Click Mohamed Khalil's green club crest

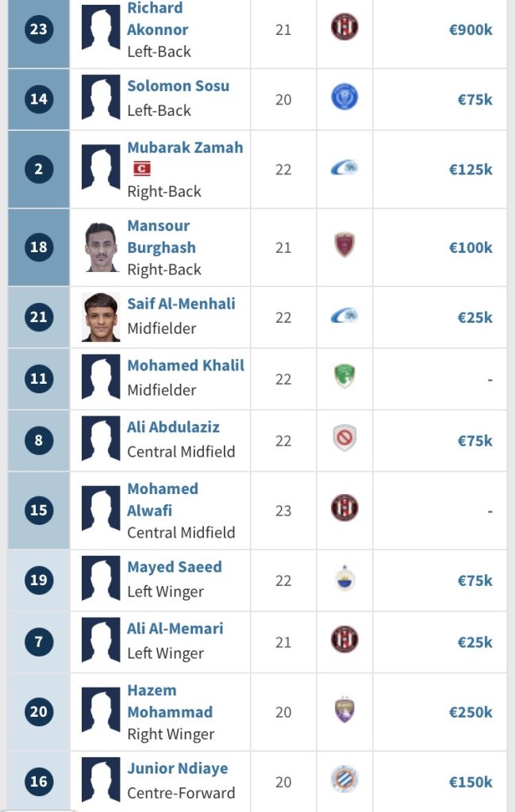(x=344, y=377)
